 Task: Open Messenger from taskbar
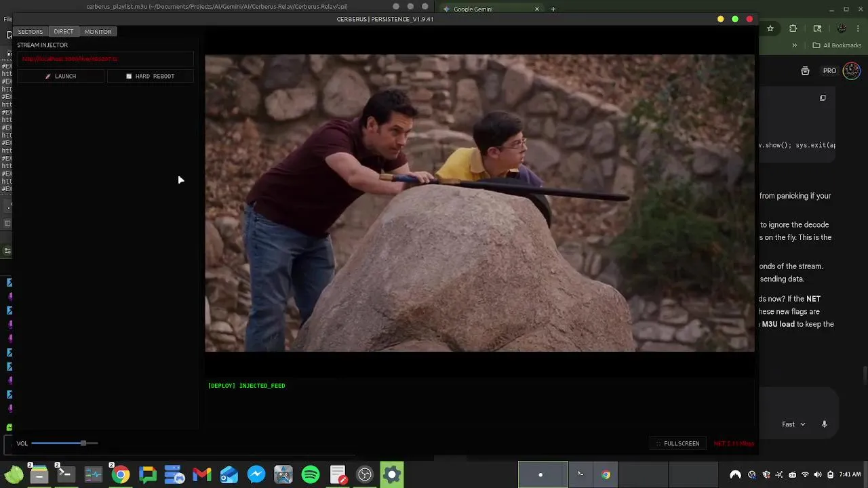[256, 474]
